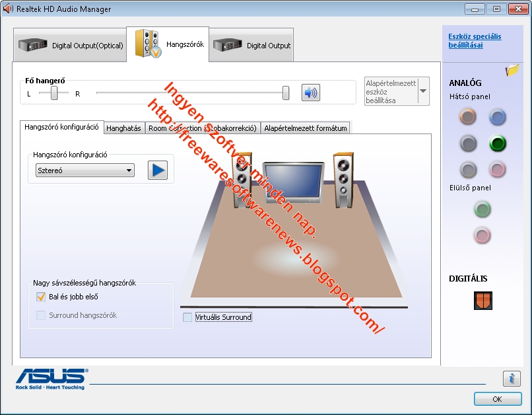Minimize the Realtek HD Audio Manager window

(475, 9)
